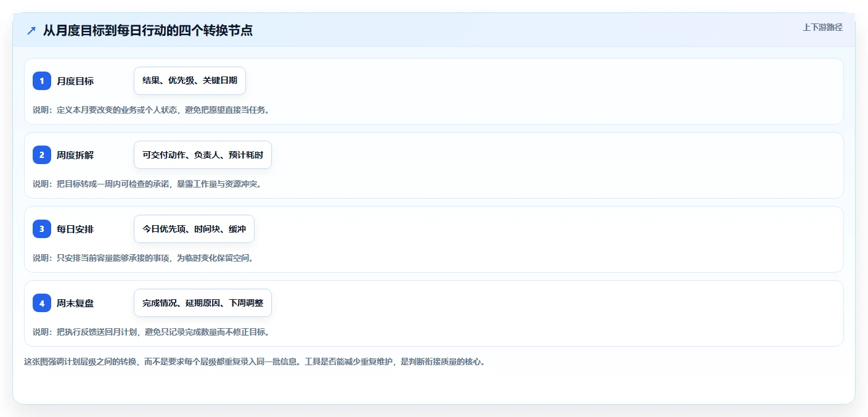Image resolution: width=868 pixels, height=417 pixels.
Task: Click the 上下游路径 label
Action: (822, 27)
